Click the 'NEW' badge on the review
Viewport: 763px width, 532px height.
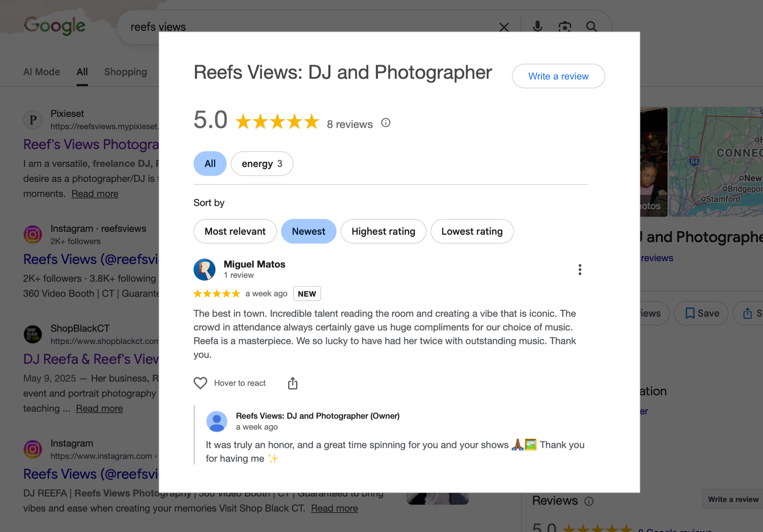click(x=307, y=293)
